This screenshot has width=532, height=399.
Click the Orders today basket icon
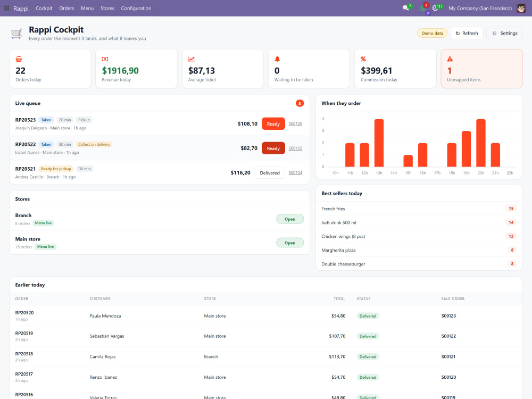tap(19, 59)
